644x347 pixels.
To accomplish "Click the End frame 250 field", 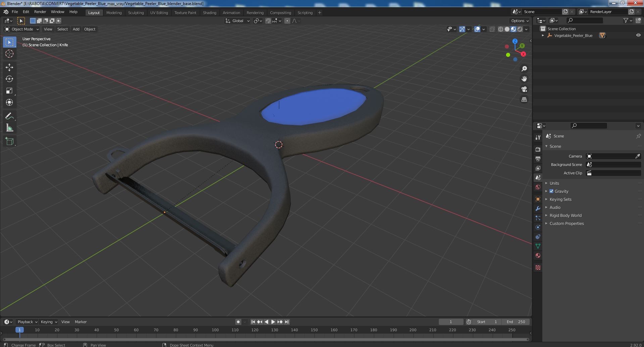I will pos(516,322).
